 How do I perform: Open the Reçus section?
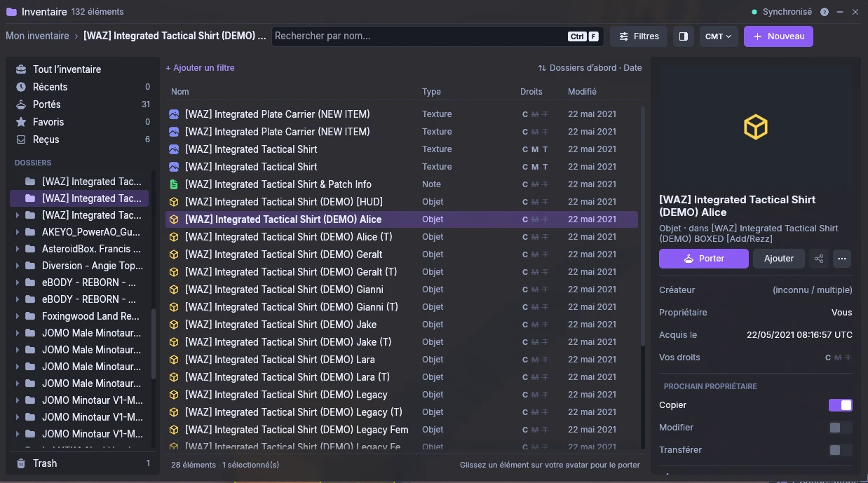(83, 140)
